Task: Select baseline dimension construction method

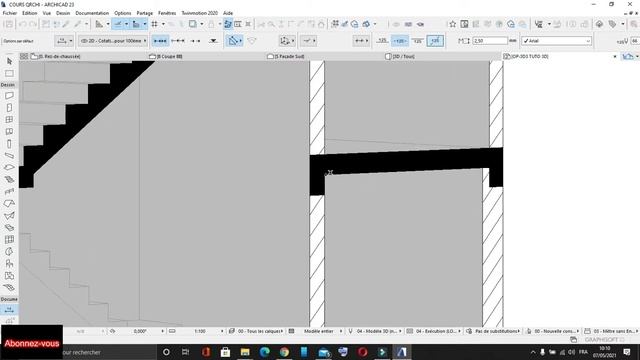Action: 196,41
